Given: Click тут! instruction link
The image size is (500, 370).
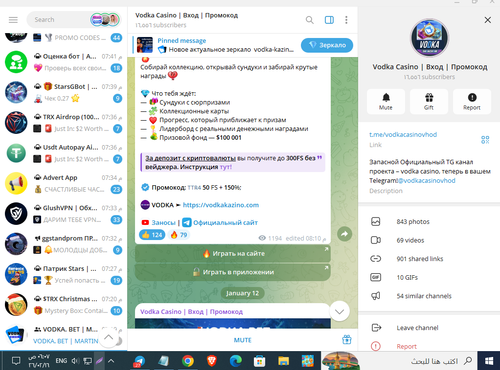Looking at the screenshot, I should [x=226, y=167].
